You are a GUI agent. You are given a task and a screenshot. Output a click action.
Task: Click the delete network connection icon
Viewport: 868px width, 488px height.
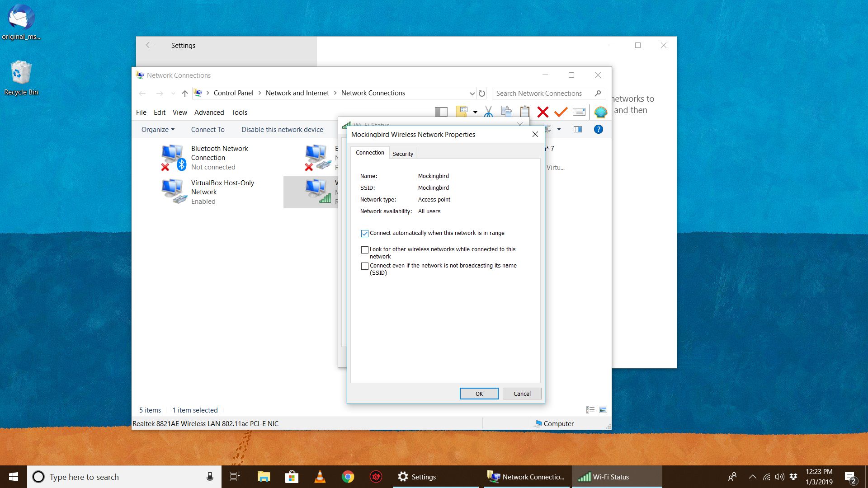[x=542, y=112]
